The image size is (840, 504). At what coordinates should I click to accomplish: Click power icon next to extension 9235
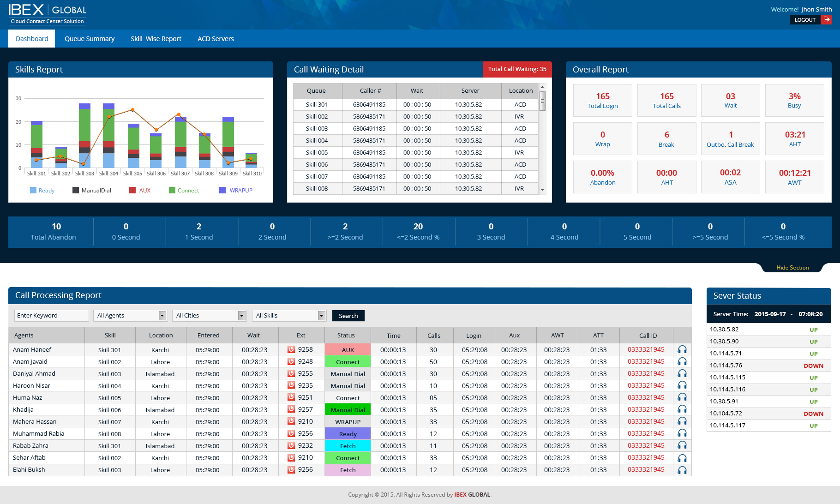(x=291, y=385)
